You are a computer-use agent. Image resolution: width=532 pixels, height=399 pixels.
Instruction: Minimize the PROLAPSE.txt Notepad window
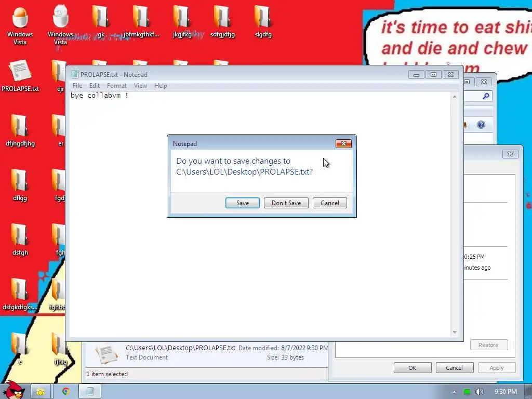[x=416, y=75]
